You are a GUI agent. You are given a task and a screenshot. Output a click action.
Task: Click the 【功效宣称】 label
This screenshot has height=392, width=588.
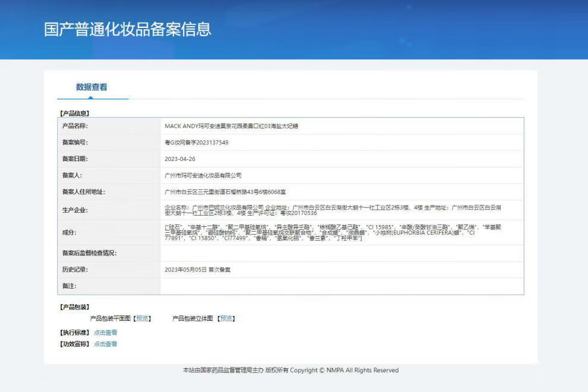(75, 344)
